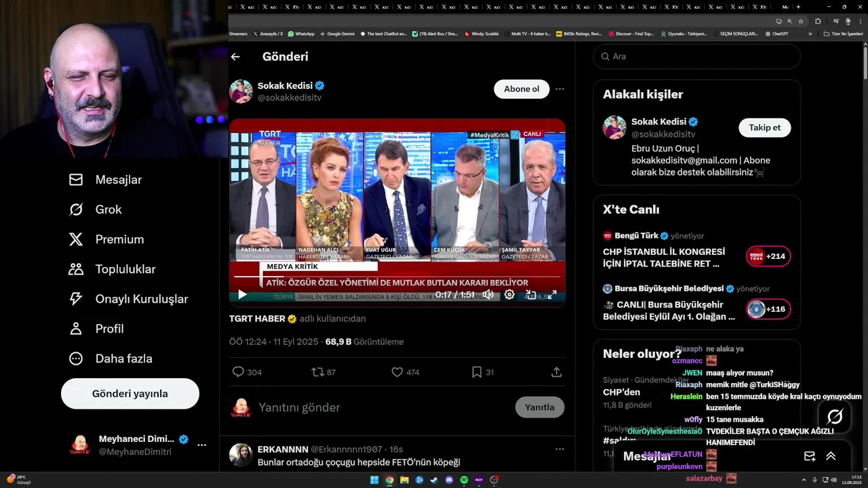Open Discord from the taskbar

[449, 480]
